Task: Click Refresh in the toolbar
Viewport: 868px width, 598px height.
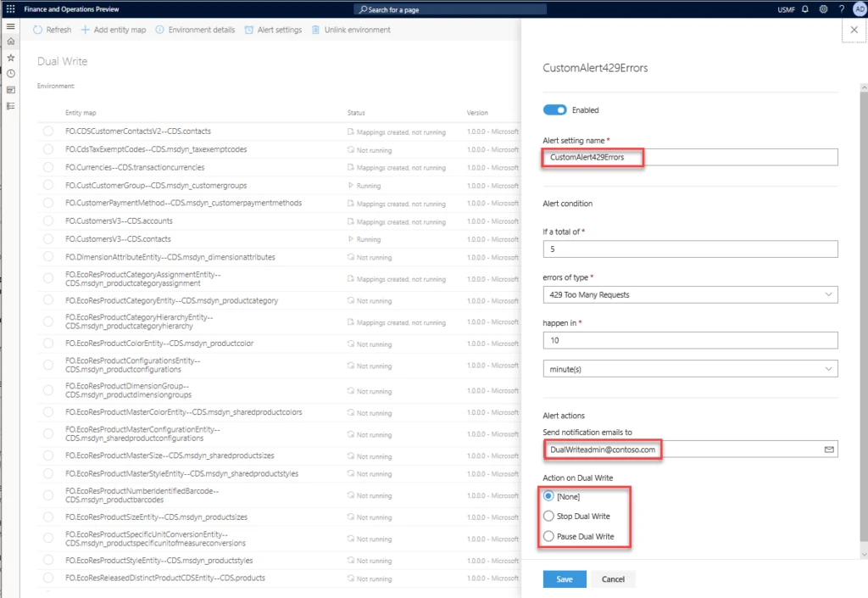Action: click(51, 29)
